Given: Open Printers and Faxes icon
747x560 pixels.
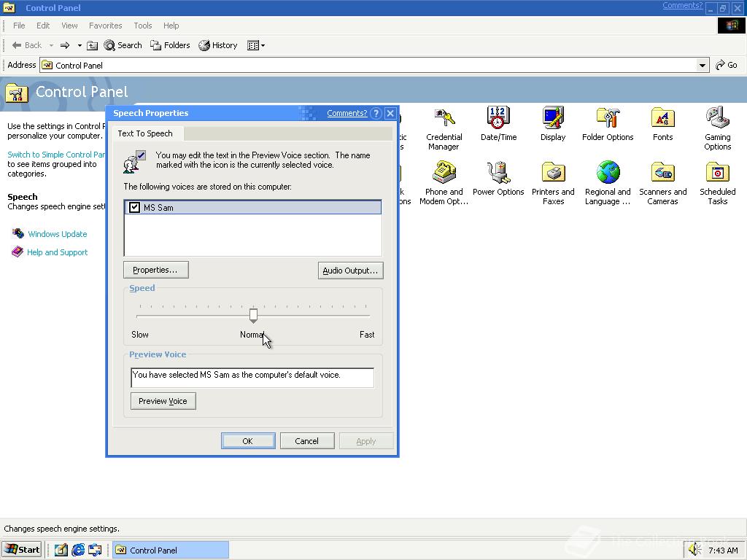Looking at the screenshot, I should click(x=553, y=183).
